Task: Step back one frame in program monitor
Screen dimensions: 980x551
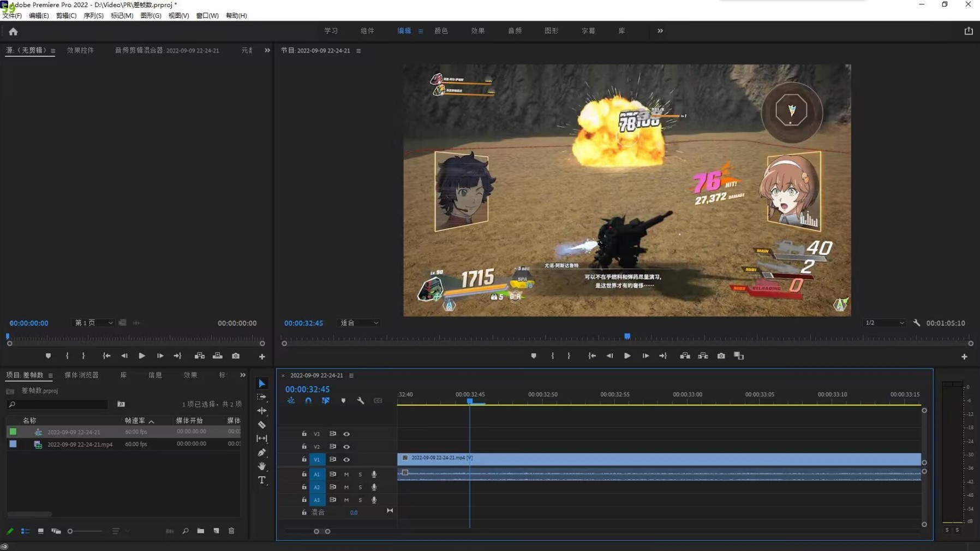Action: coord(609,356)
